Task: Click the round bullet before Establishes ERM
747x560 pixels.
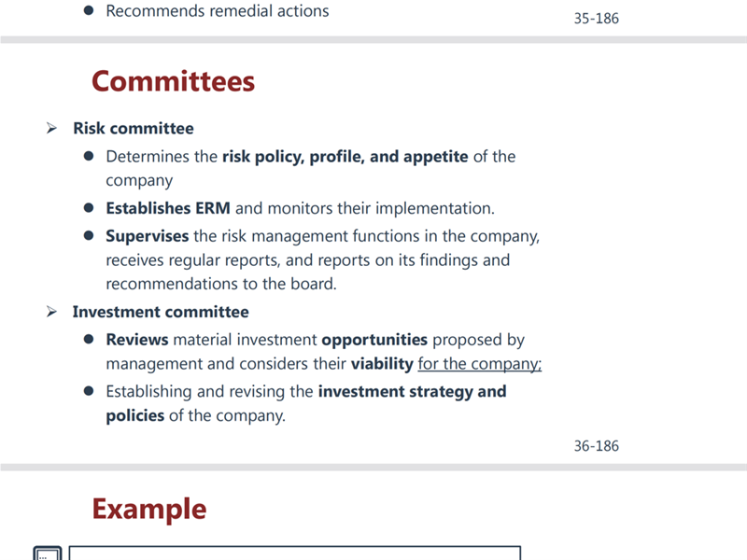Action: click(88, 207)
